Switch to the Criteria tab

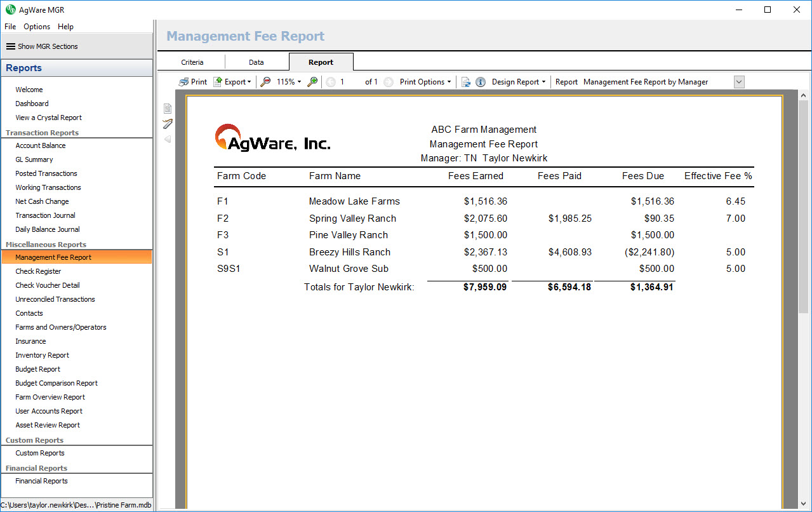[192, 62]
